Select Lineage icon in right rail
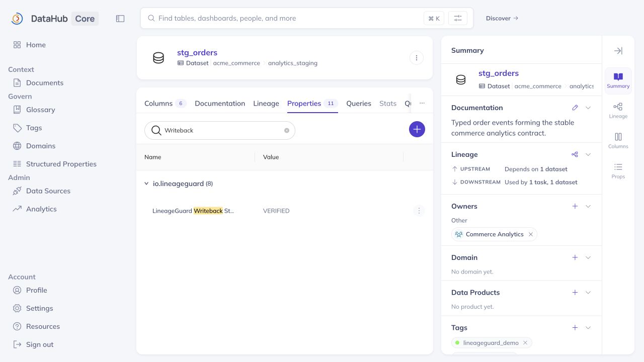Screen dimensions: 644x362 pyautogui.click(x=618, y=111)
